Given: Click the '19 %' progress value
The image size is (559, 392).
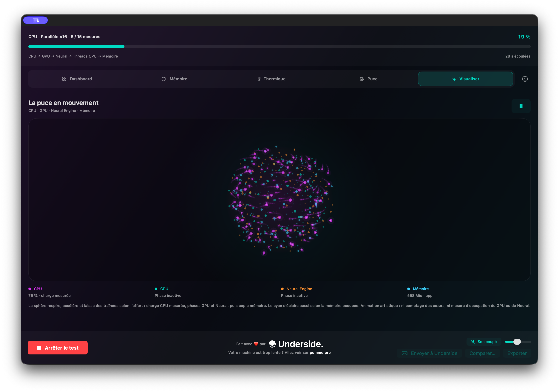Looking at the screenshot, I should tap(524, 37).
